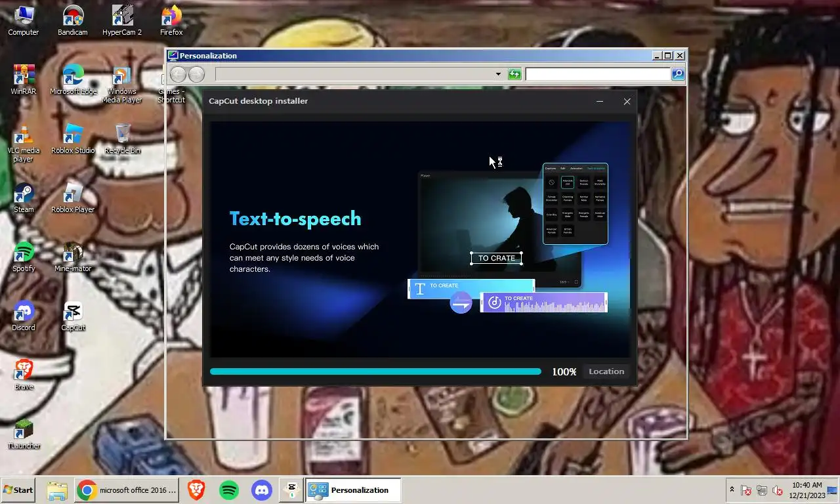Select the TLauncher desktop icon

(23, 434)
